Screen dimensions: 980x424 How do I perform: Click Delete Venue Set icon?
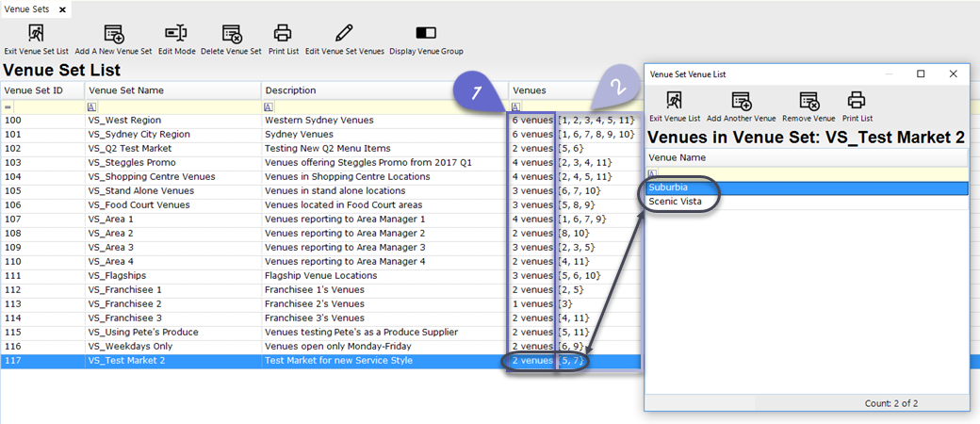(232, 34)
